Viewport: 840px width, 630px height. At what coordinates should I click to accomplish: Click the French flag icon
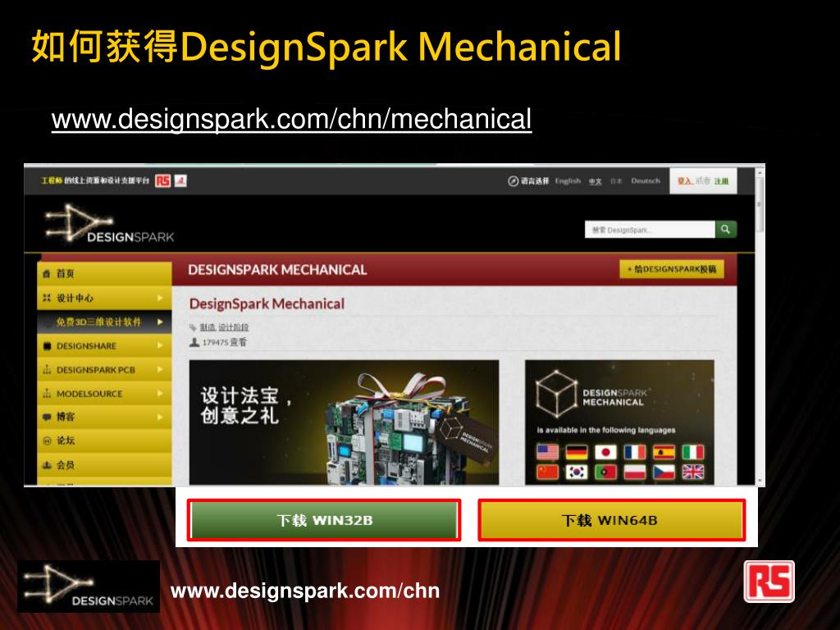635,453
